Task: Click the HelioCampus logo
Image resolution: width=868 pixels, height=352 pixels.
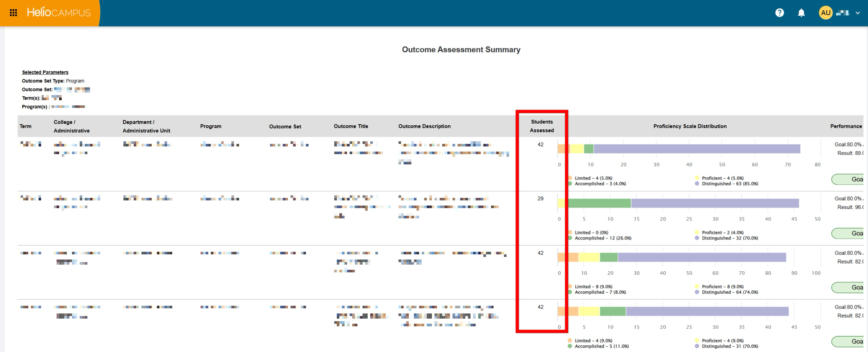Action: [x=59, y=13]
